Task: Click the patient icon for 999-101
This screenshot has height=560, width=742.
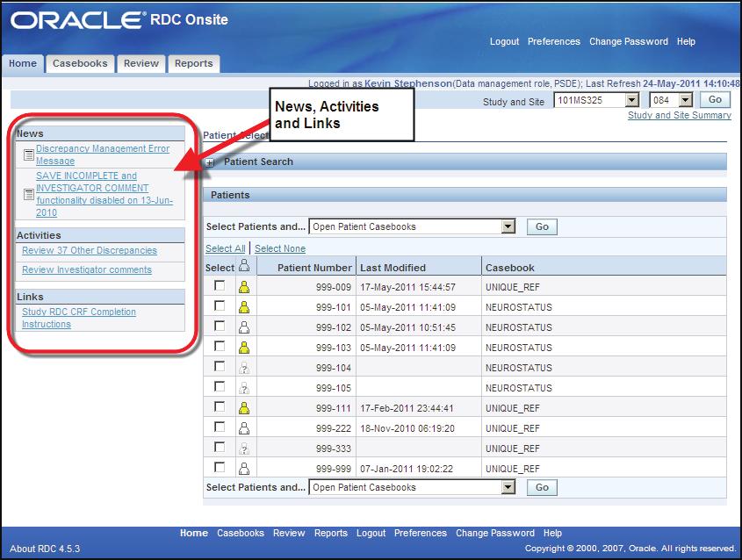Action: (x=244, y=307)
